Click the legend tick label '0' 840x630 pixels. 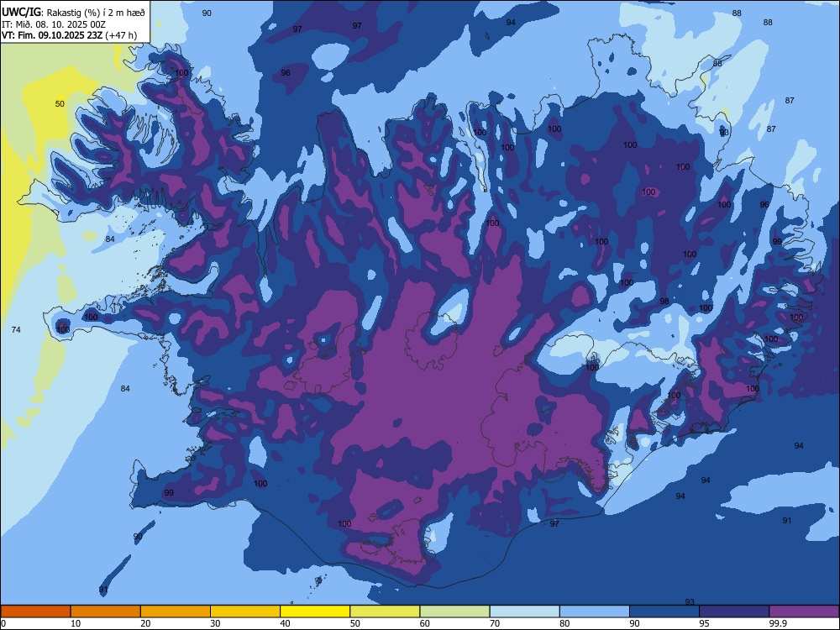pos(3,623)
